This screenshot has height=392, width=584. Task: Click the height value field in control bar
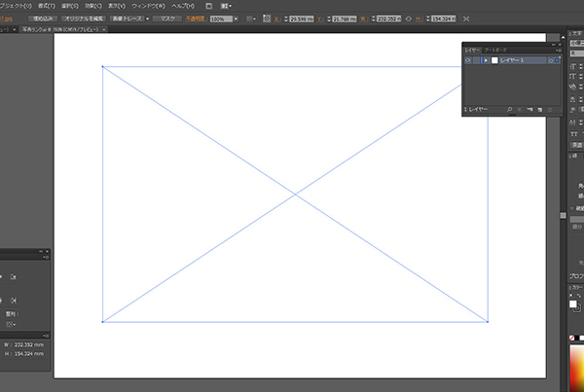(444, 19)
